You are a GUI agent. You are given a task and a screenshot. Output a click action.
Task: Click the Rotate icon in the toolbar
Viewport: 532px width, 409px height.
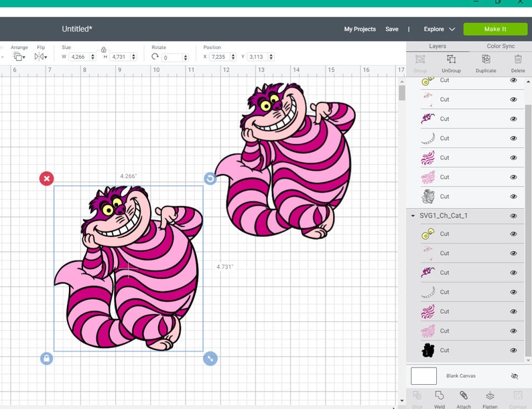(155, 57)
